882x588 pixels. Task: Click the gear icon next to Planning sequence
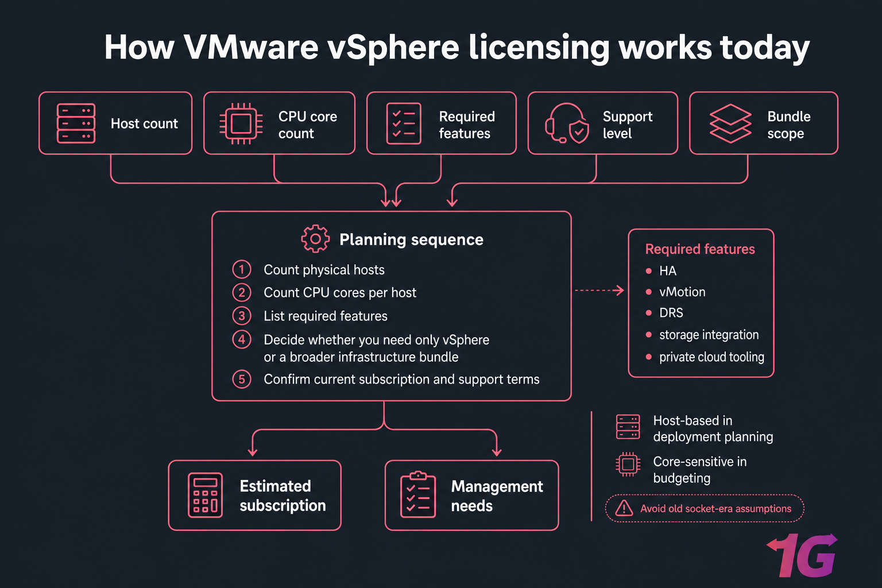(x=315, y=239)
